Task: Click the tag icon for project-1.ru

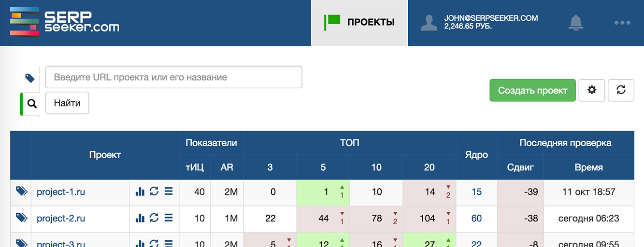Action: tap(21, 192)
